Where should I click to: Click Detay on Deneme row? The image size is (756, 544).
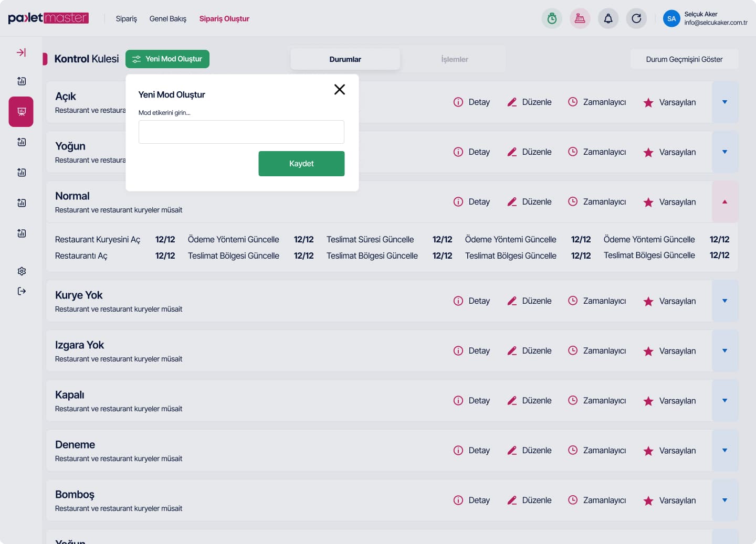click(x=471, y=450)
